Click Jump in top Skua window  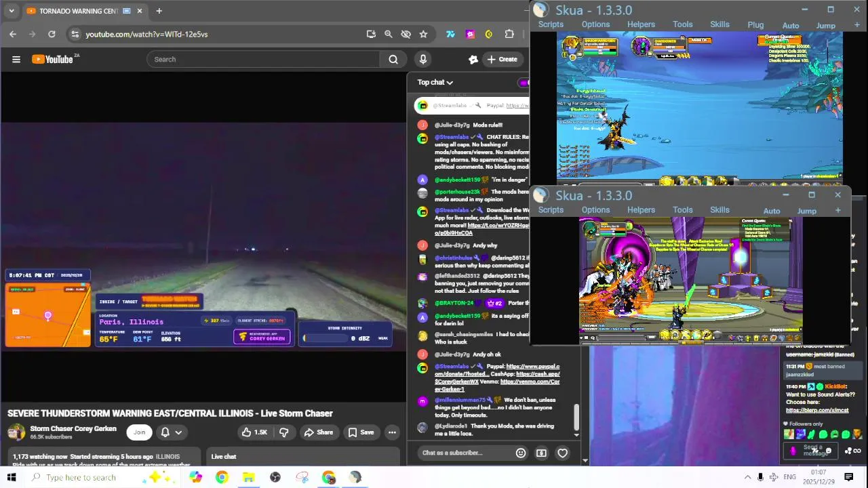(825, 26)
